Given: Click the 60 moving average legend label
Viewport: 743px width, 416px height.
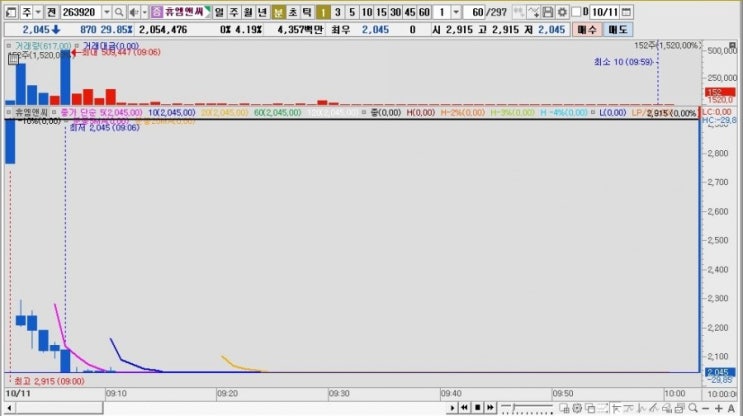Looking at the screenshot, I should pyautogui.click(x=277, y=113).
